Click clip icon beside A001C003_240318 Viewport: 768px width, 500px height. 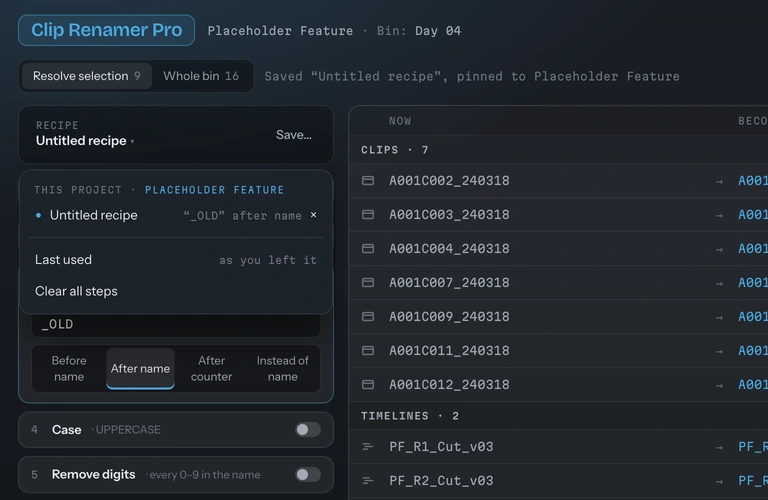point(368,214)
